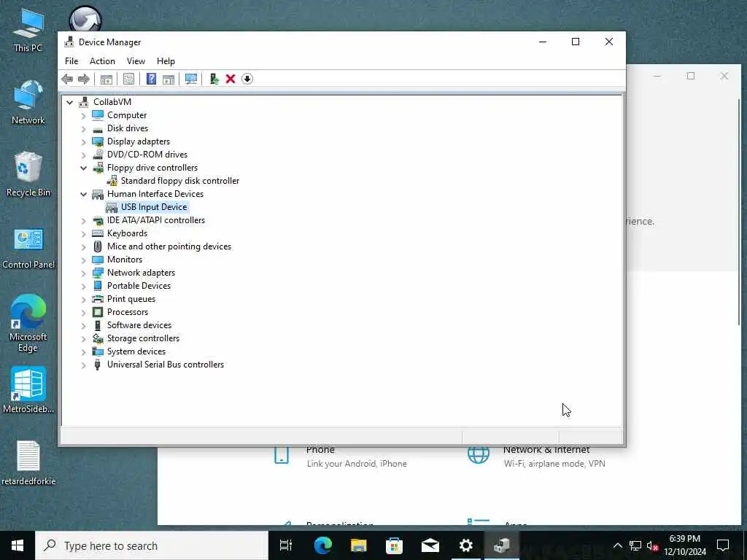Select the System devices tree item
This screenshot has width=747, height=560.
click(136, 351)
